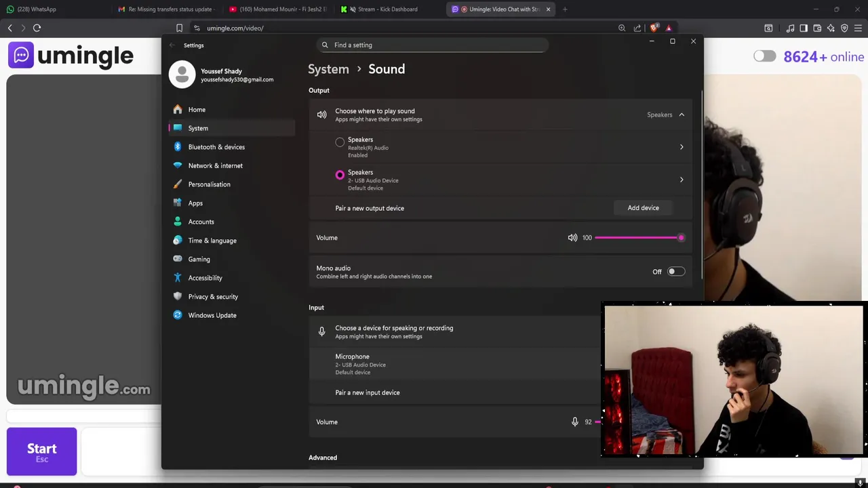This screenshot has height=488, width=868.
Task: Select Realtek(R) Audio Speakers radio button
Action: 340,142
